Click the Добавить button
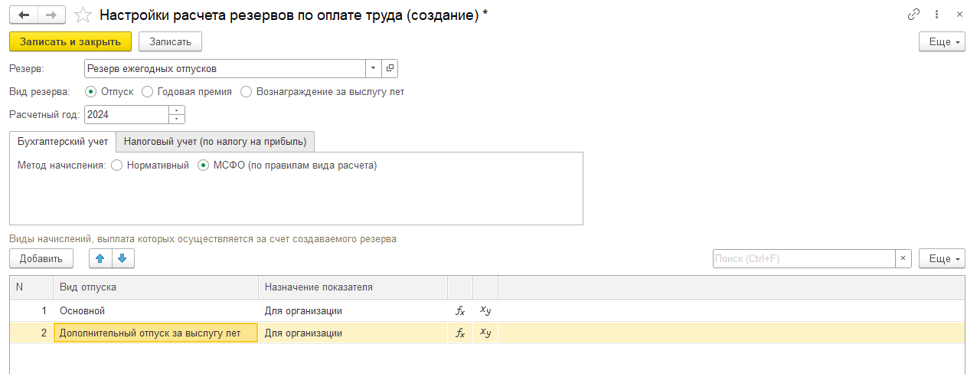 pos(41,259)
